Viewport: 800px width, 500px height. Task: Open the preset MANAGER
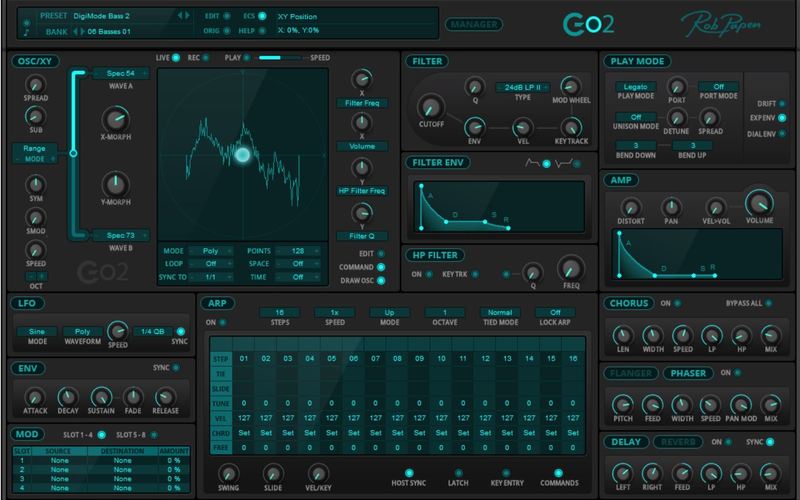(x=473, y=24)
